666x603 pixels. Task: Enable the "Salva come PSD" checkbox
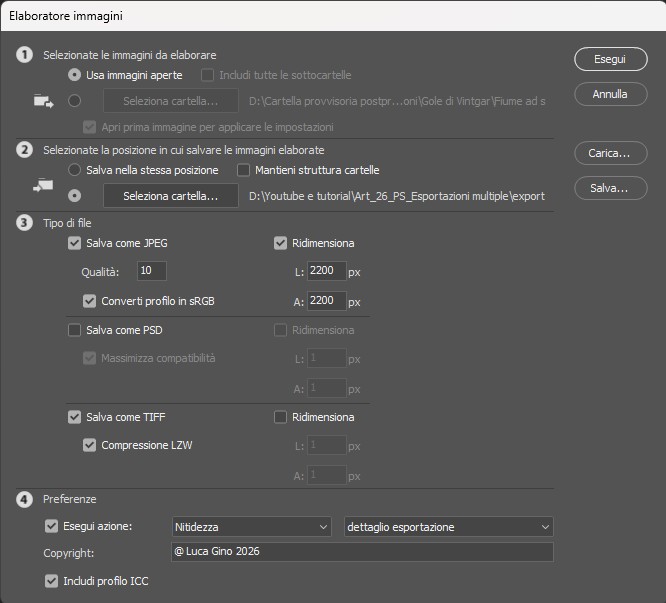coord(74,330)
